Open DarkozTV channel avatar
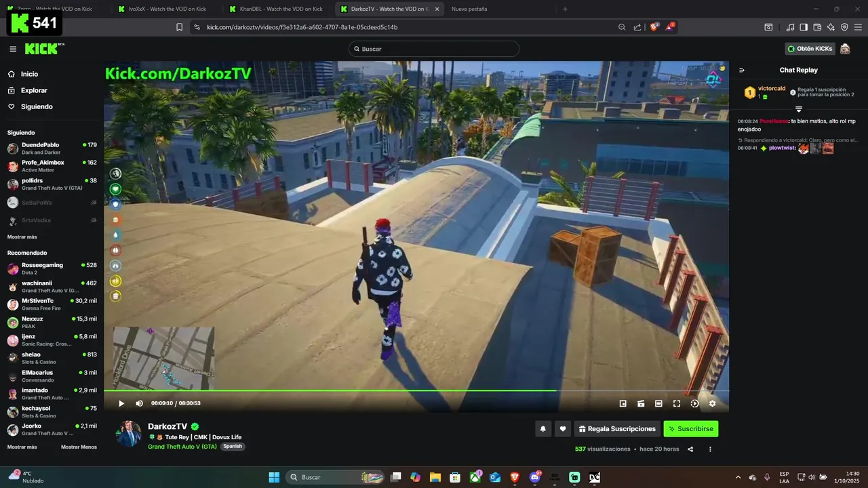The width and height of the screenshot is (868, 488). pos(129,434)
